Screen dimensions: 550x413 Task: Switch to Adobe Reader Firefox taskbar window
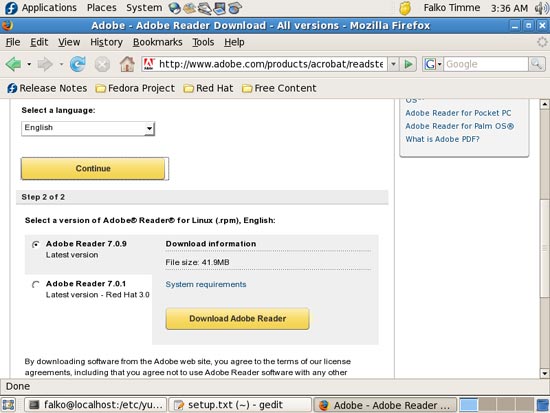[385, 405]
